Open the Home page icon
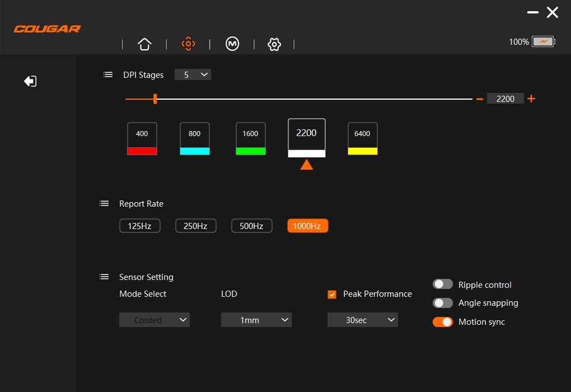 tap(144, 44)
